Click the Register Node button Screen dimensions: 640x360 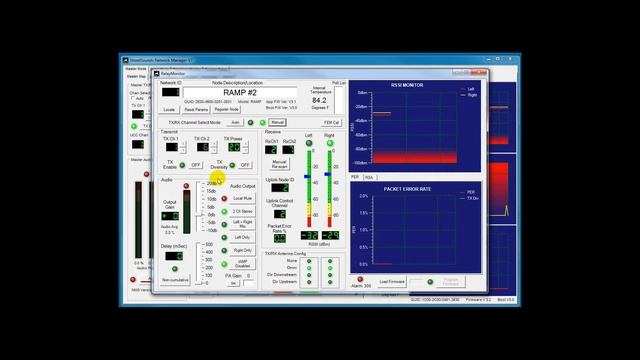point(227,109)
